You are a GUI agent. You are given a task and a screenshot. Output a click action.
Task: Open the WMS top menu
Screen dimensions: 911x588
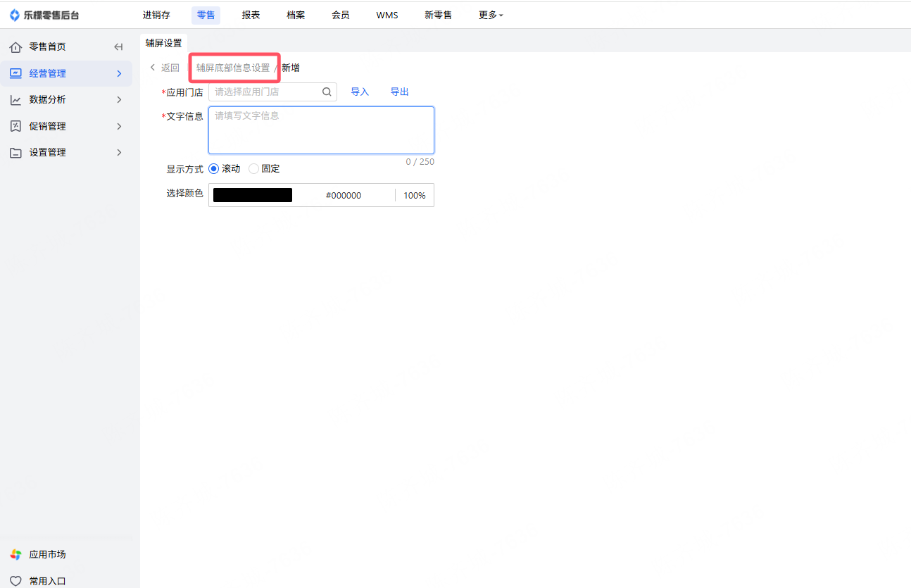[387, 15]
